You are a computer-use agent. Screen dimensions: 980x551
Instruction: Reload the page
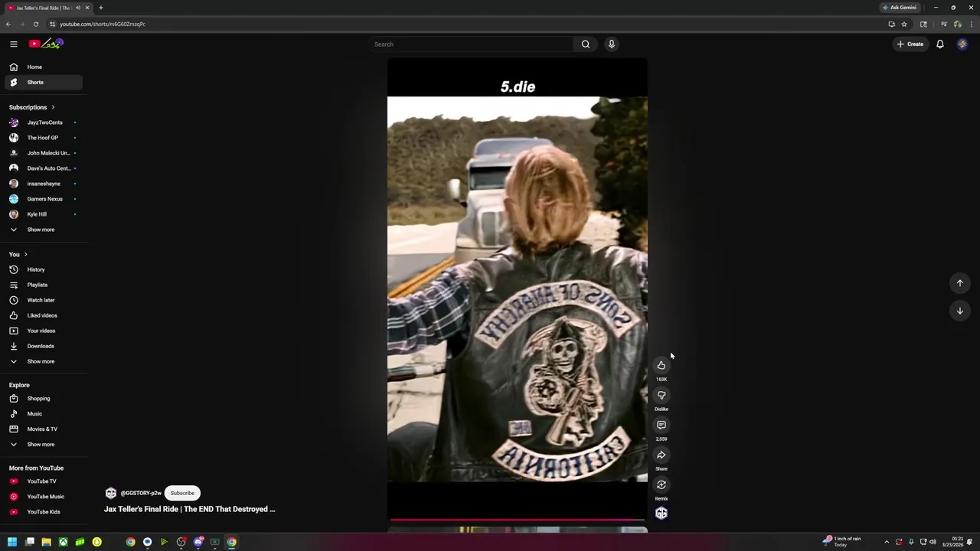[35, 24]
